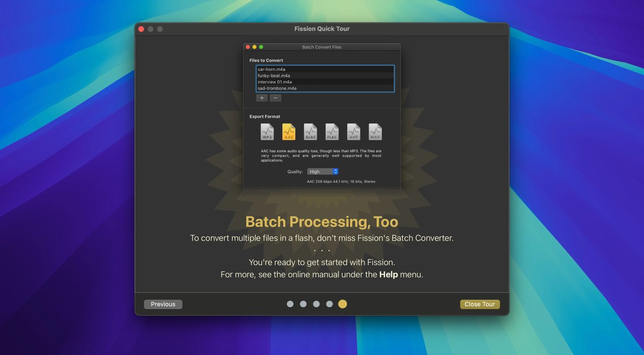
Task: Click the plus button under the file list
Action: pyautogui.click(x=261, y=98)
